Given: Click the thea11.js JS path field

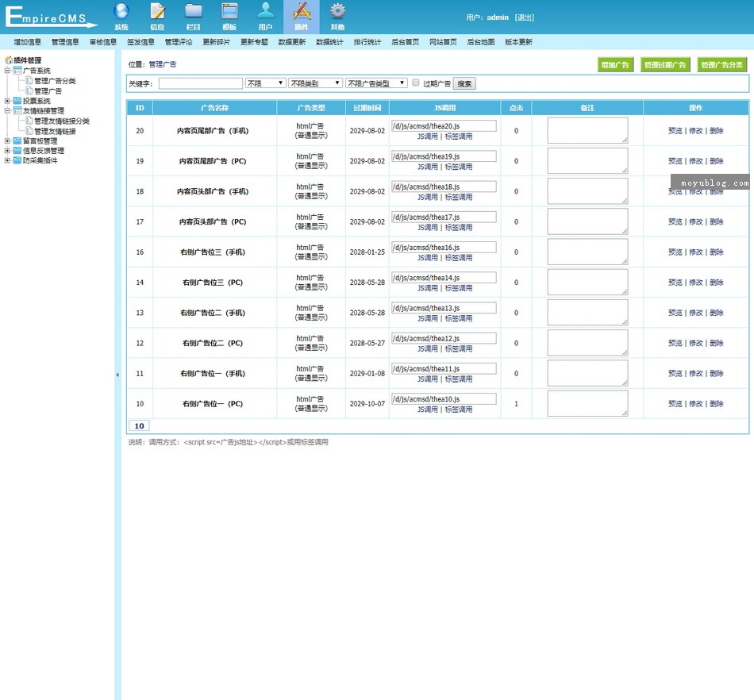Looking at the screenshot, I should coord(444,369).
